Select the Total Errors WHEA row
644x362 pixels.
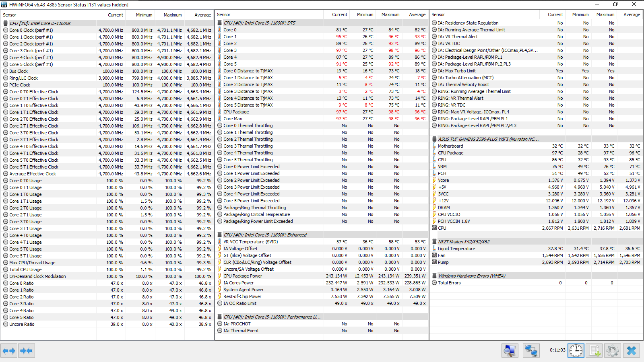(x=536, y=283)
